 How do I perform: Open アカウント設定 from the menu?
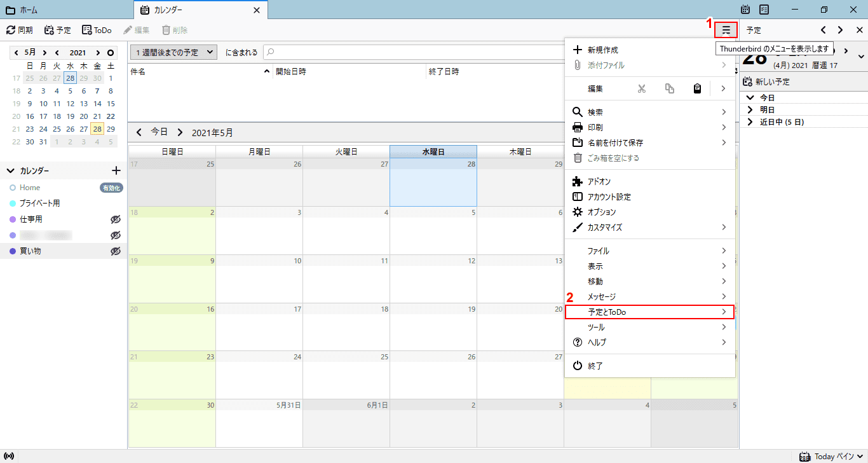coord(650,197)
